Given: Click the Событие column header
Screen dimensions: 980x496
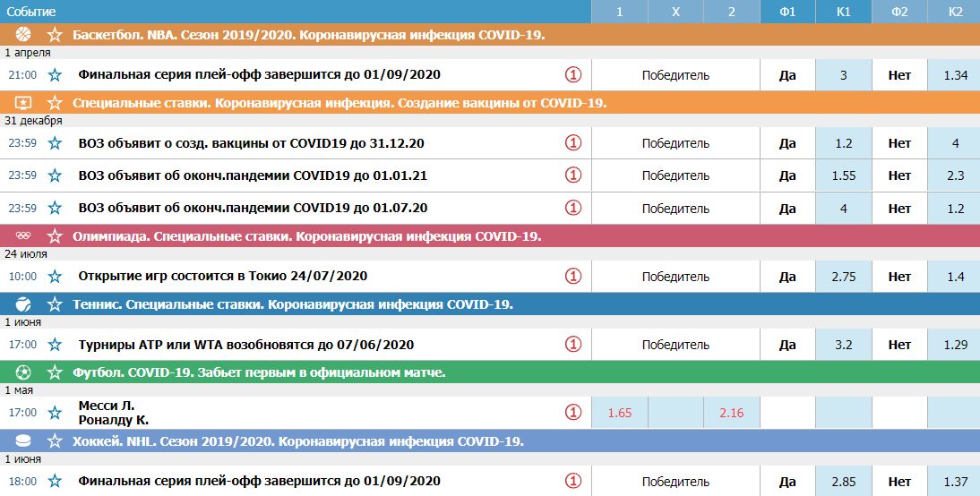Looking at the screenshot, I should [x=296, y=12].
